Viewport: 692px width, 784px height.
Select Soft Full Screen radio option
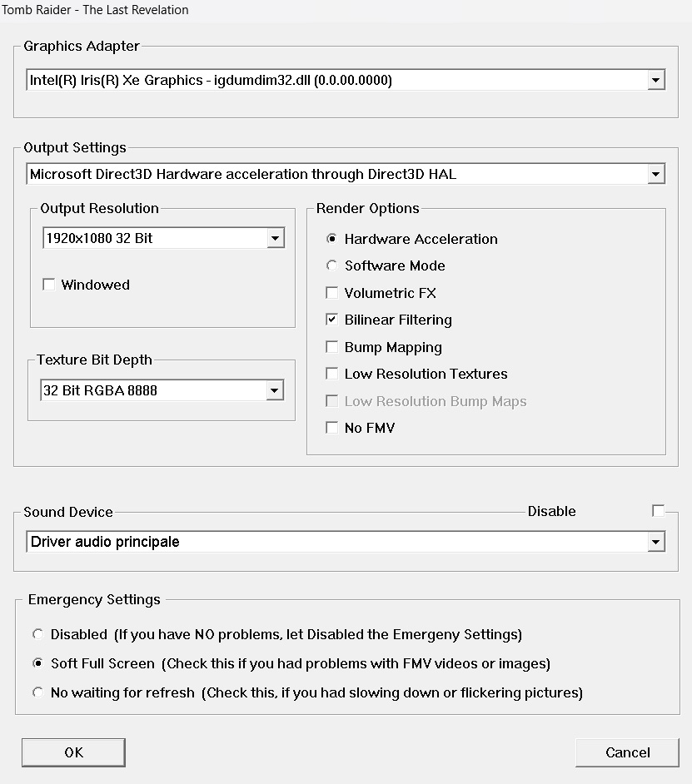(x=38, y=663)
